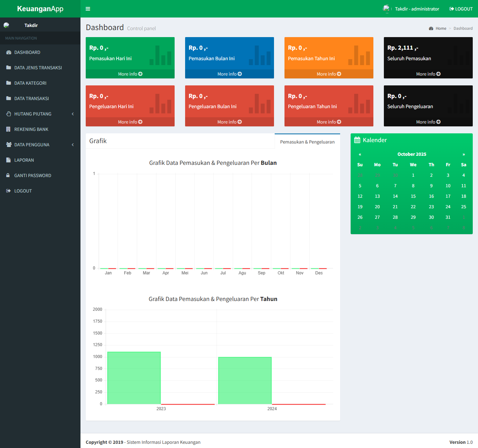The height and width of the screenshot is (448, 478).
Task: Click the Rekening Bank building icon
Action: [8, 129]
